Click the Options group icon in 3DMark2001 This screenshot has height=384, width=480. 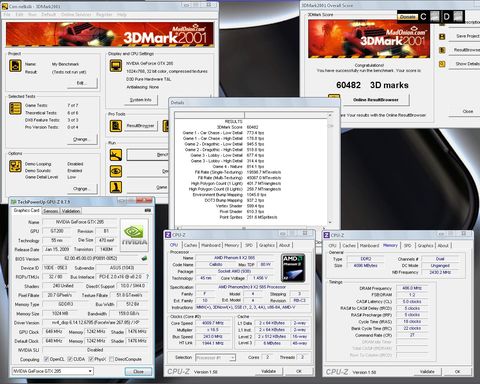point(15,166)
